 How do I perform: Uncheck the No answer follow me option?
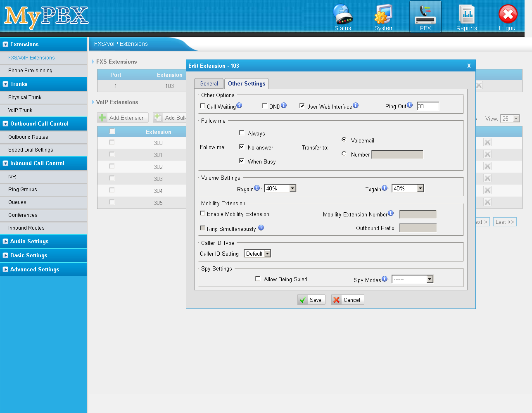(x=242, y=147)
